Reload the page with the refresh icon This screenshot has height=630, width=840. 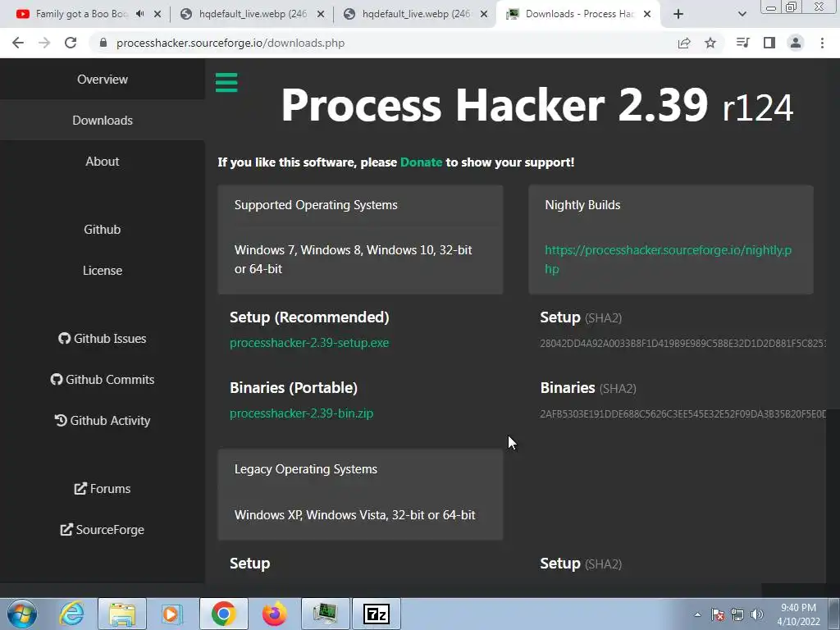[x=71, y=43]
